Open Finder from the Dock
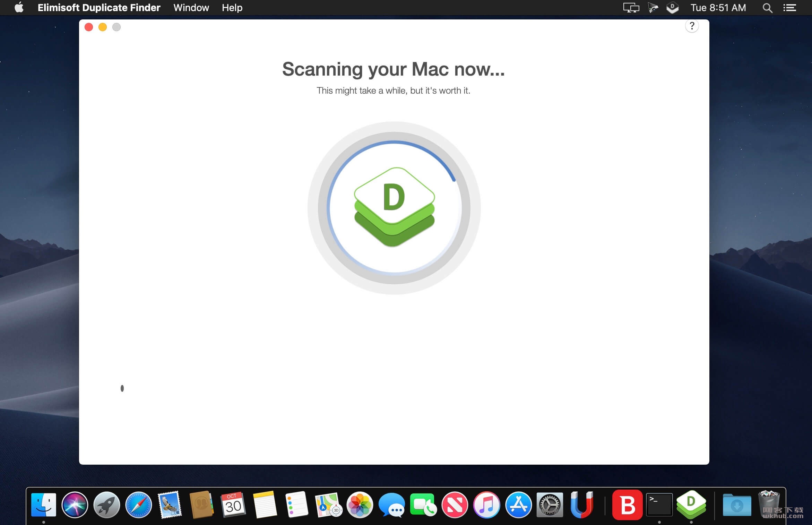The image size is (812, 525). tap(44, 505)
